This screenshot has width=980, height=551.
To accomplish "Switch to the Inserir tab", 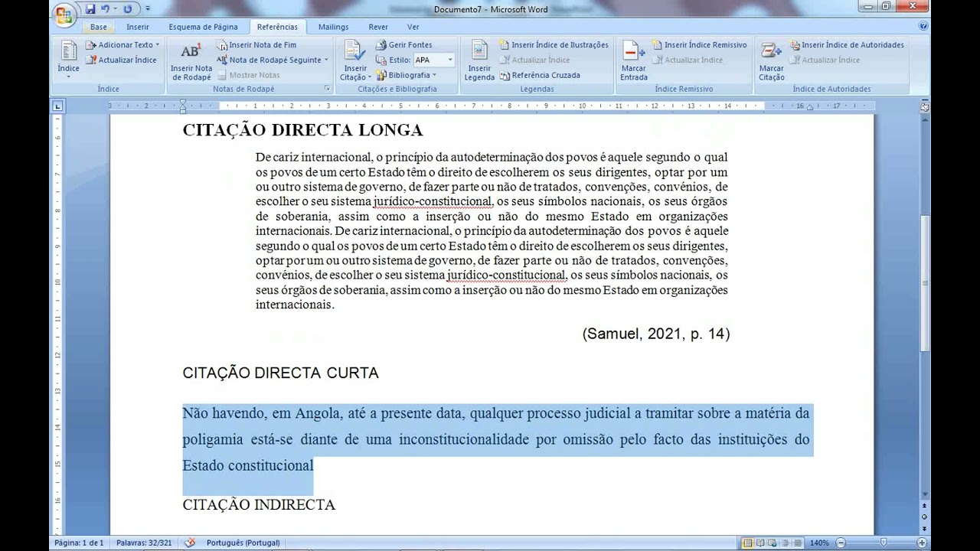I will click(x=138, y=27).
